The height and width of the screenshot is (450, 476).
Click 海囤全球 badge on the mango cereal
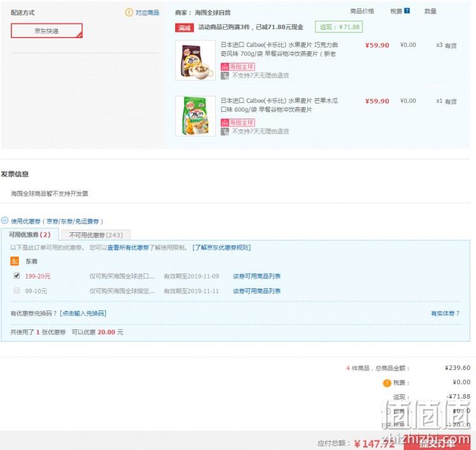238,122
